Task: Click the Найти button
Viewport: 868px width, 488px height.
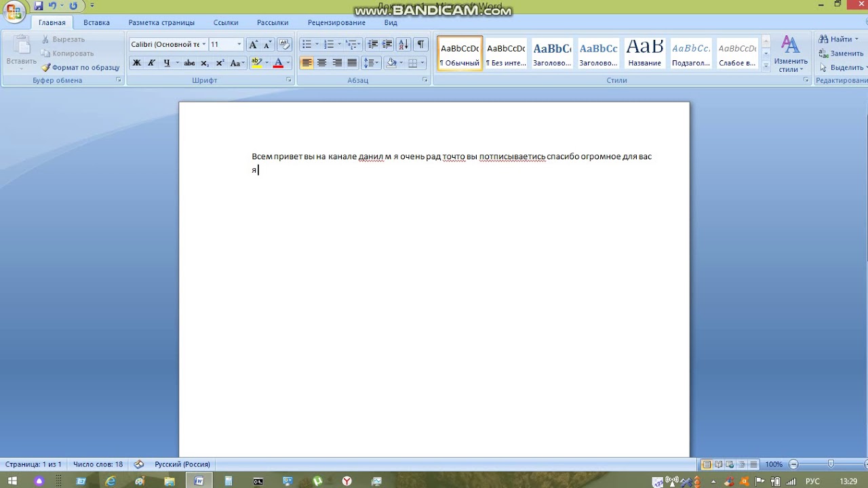Action: pos(839,39)
